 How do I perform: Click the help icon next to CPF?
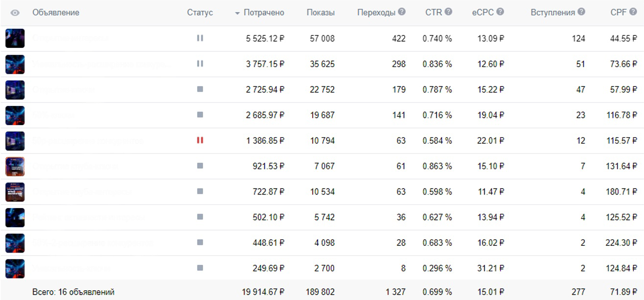coord(634,12)
